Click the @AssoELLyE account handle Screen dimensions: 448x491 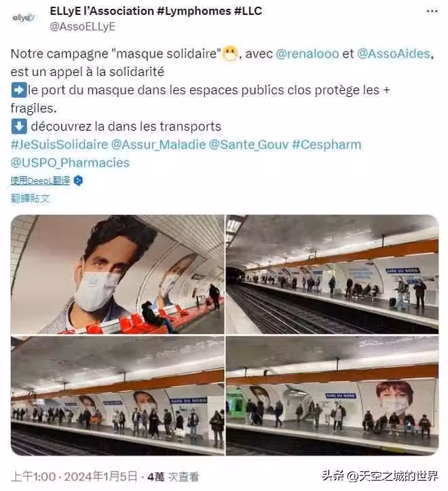82,26
